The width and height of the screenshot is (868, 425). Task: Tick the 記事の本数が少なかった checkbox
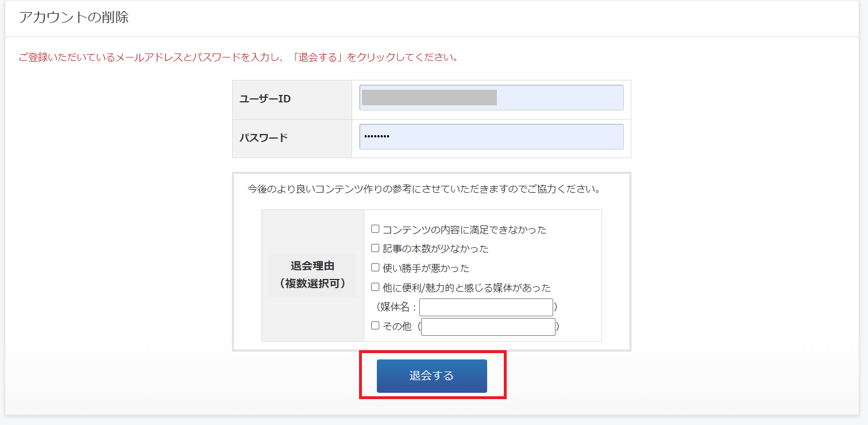(x=375, y=248)
